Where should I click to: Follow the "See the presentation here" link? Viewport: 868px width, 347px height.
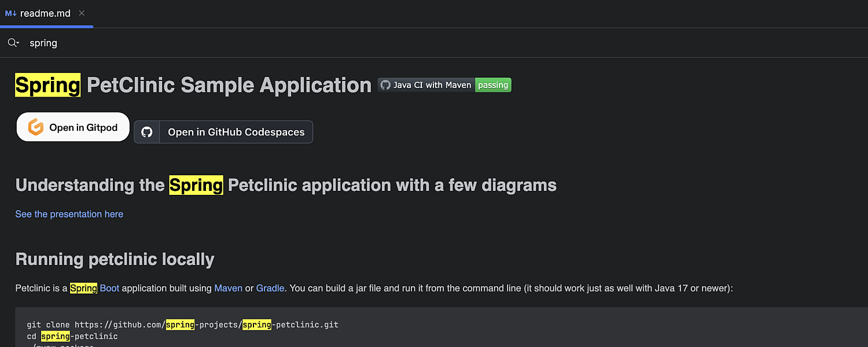click(69, 214)
